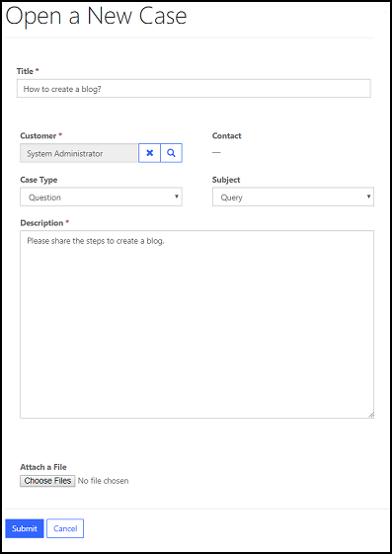Viewport: 392px width, 554px height.
Task: Open the Query subject combo box
Action: (292, 197)
